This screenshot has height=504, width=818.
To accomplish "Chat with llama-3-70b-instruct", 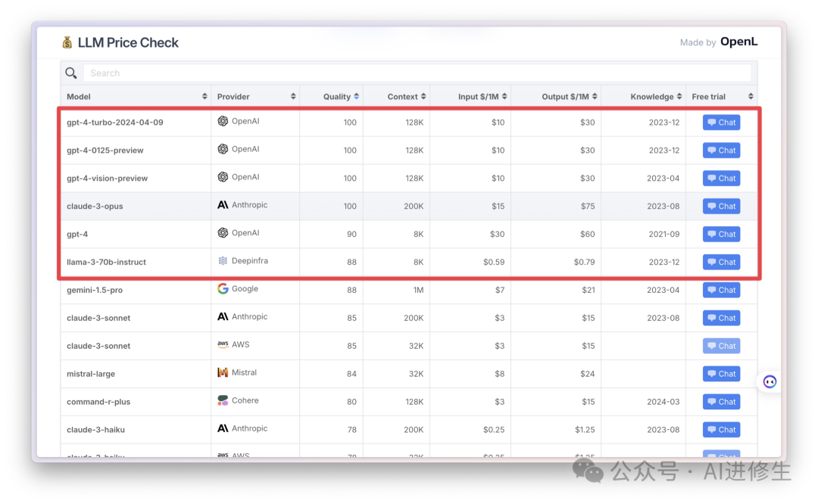I will point(722,262).
